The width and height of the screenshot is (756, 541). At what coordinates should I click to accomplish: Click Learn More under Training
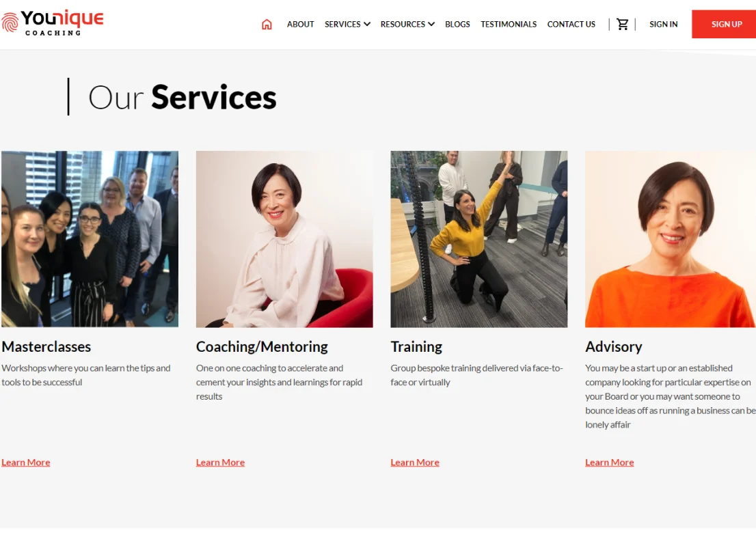tap(415, 462)
